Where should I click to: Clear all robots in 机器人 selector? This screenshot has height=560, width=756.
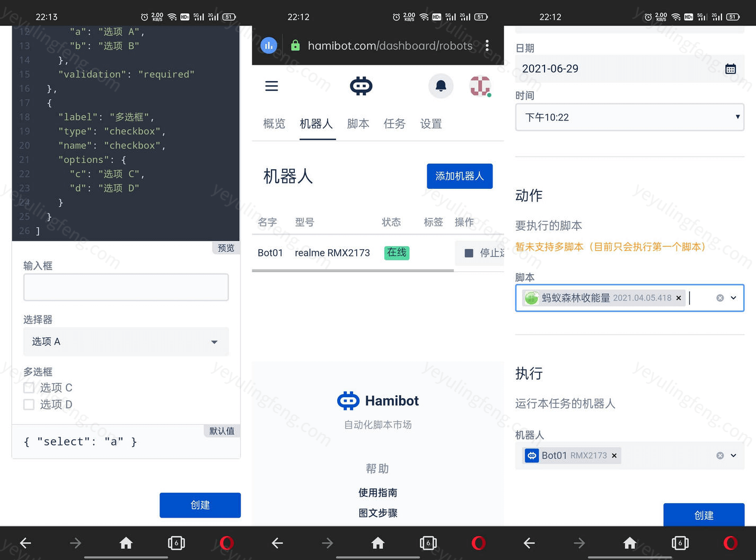tap(720, 456)
